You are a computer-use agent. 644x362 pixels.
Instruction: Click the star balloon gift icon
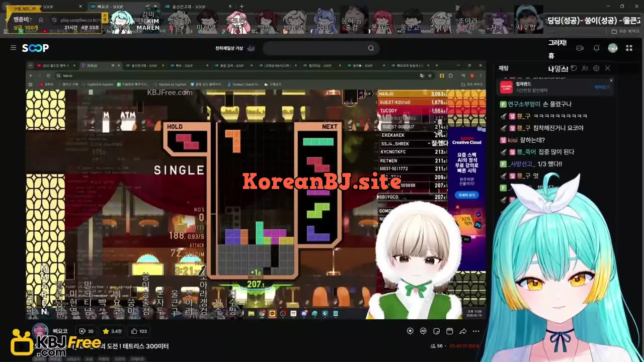[x=410, y=331]
